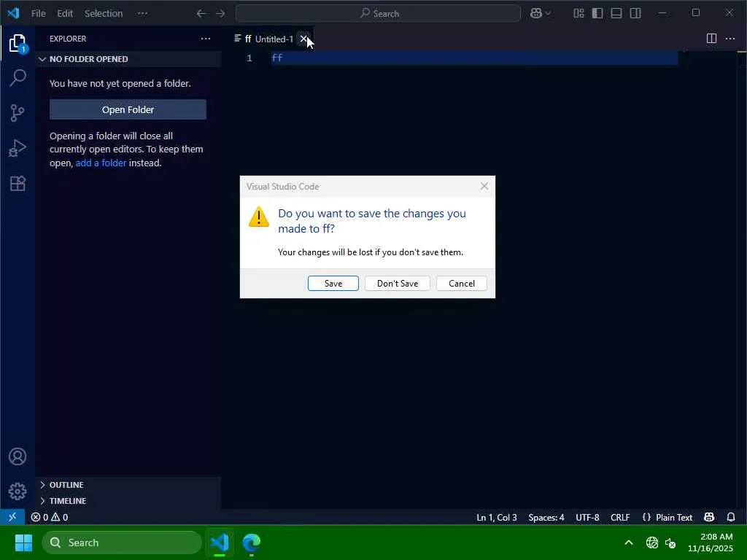The image size is (747, 560).
Task: Click the errors and warnings status indicator
Action: (50, 517)
